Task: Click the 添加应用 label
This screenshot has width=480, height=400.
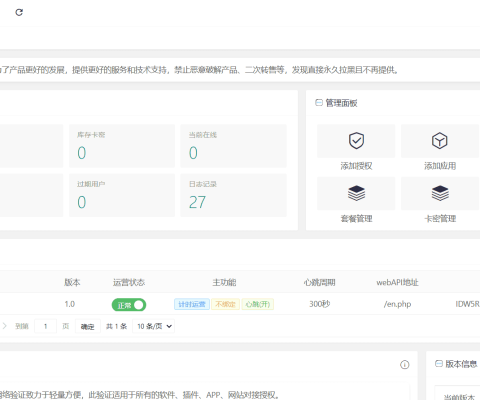Action: [x=440, y=166]
